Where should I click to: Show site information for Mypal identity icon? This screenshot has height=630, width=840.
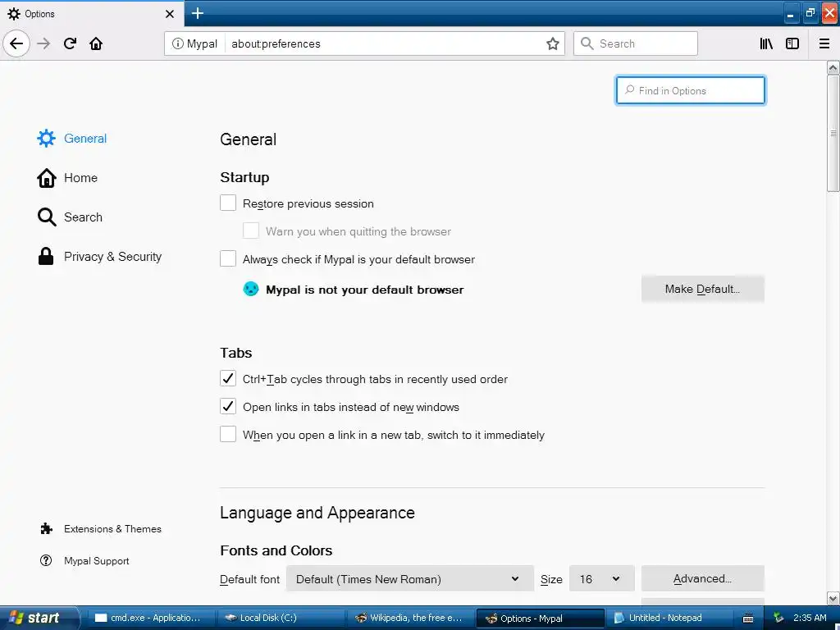coord(194,43)
